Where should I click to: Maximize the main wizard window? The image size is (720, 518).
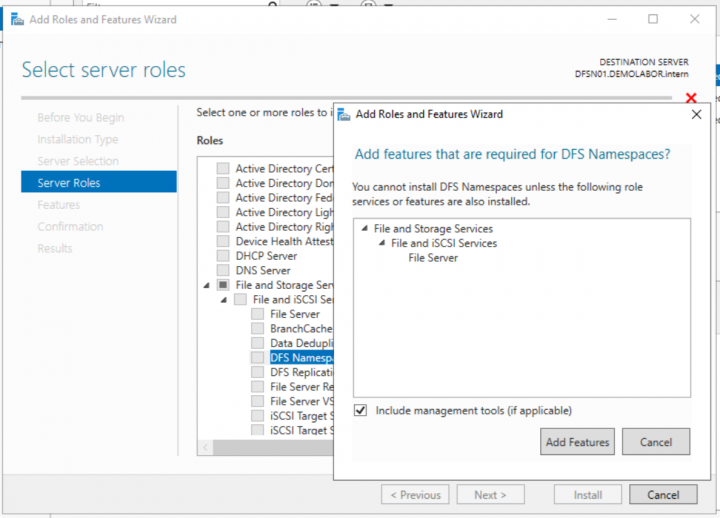coord(653,19)
